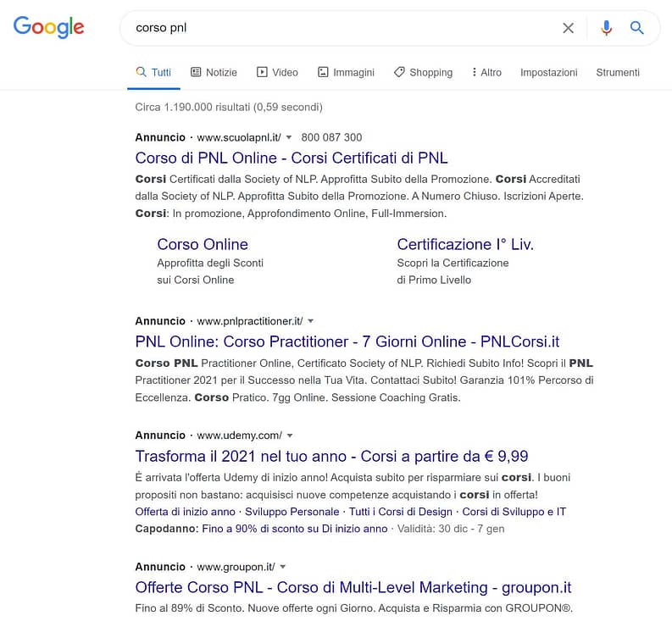This screenshot has width=672, height=627.
Task: Open 'Corso di PNL Online' ad link
Action: 292,158
